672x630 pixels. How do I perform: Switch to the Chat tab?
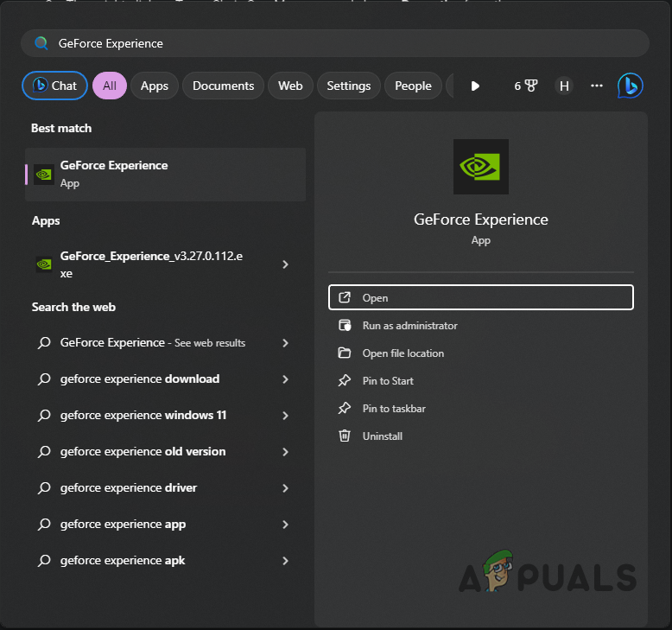click(54, 86)
